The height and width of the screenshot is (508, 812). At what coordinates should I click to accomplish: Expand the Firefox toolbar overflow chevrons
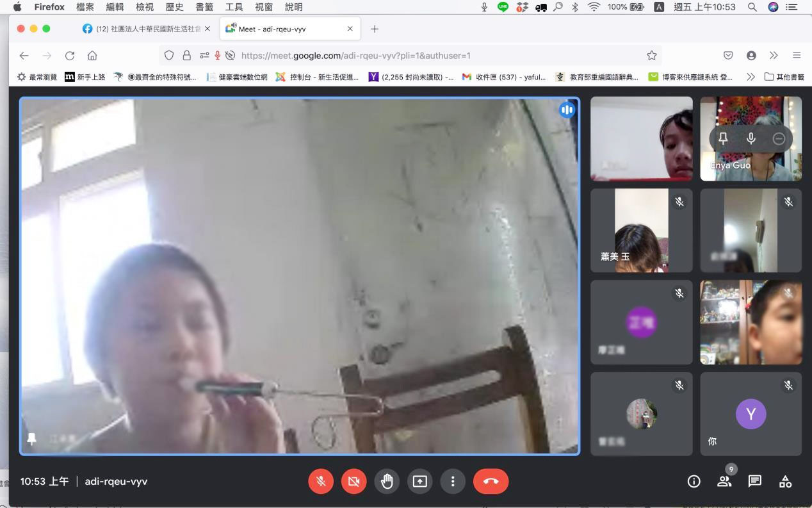click(774, 55)
